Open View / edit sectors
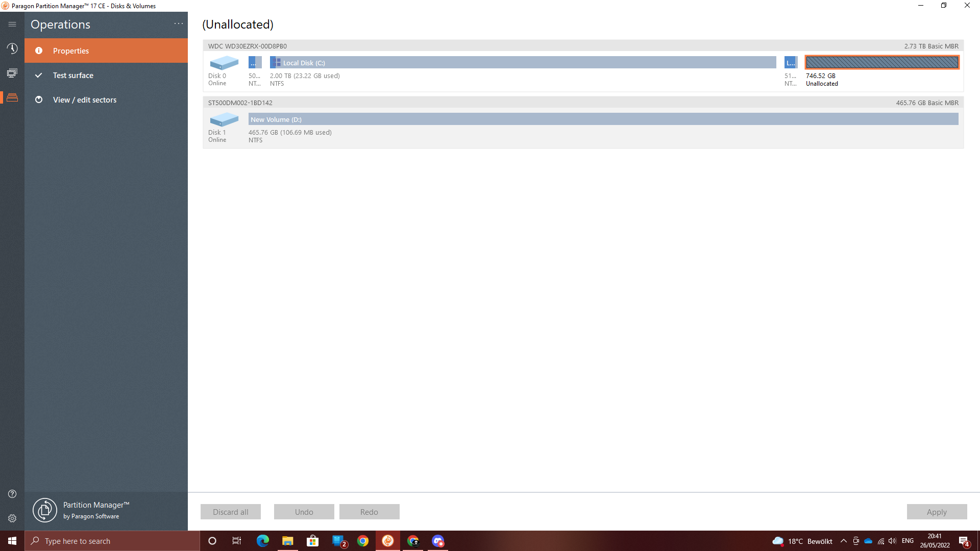This screenshot has width=980, height=551. click(106, 99)
